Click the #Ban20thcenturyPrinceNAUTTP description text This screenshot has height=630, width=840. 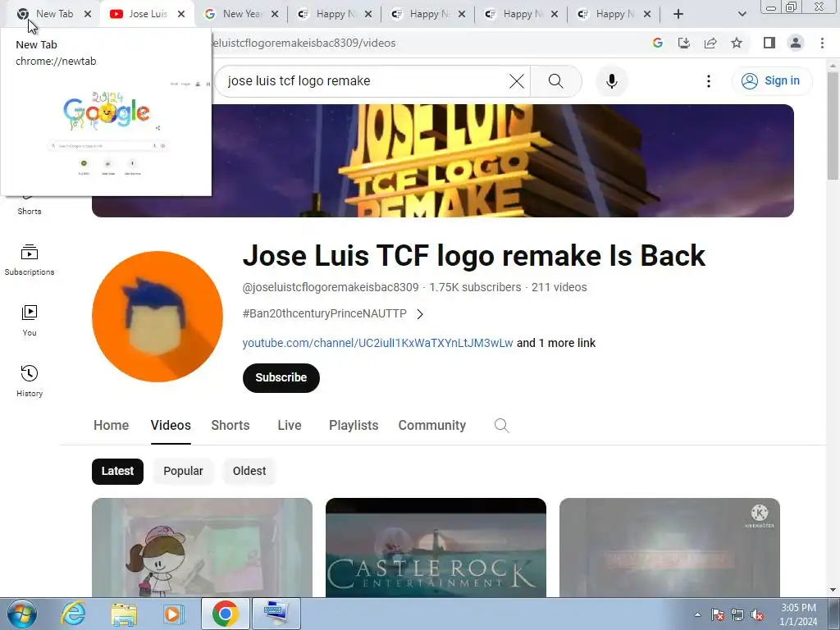click(325, 313)
